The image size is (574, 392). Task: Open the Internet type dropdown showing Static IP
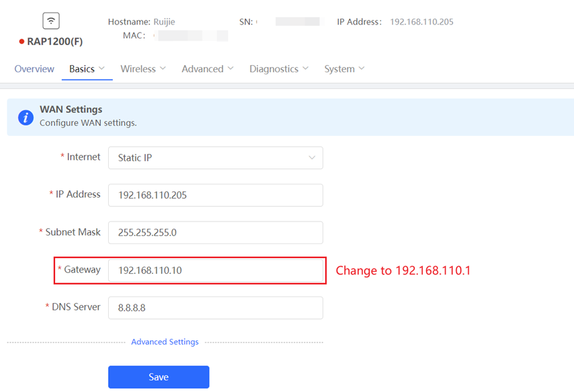[x=216, y=158]
